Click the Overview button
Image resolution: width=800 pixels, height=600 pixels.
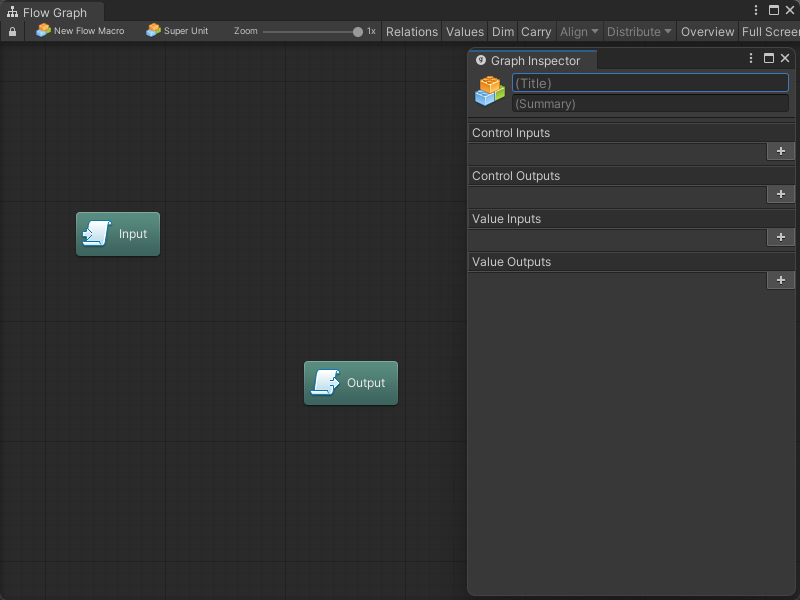pyautogui.click(x=707, y=32)
